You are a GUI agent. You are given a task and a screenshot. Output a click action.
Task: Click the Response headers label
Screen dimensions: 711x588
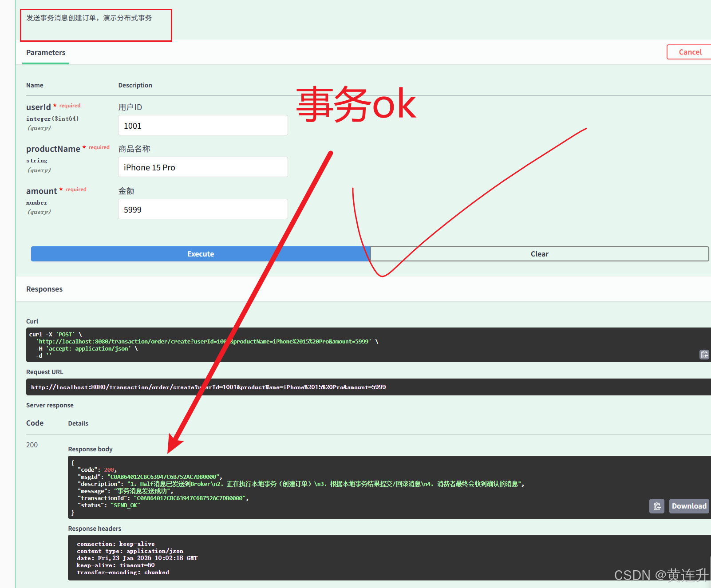coord(95,529)
